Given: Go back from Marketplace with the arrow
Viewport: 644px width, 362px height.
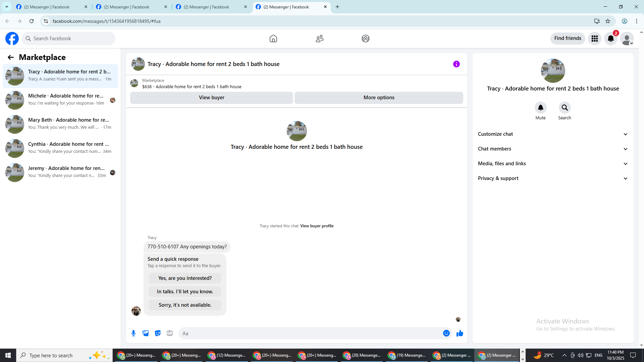Looking at the screenshot, I should [11, 57].
